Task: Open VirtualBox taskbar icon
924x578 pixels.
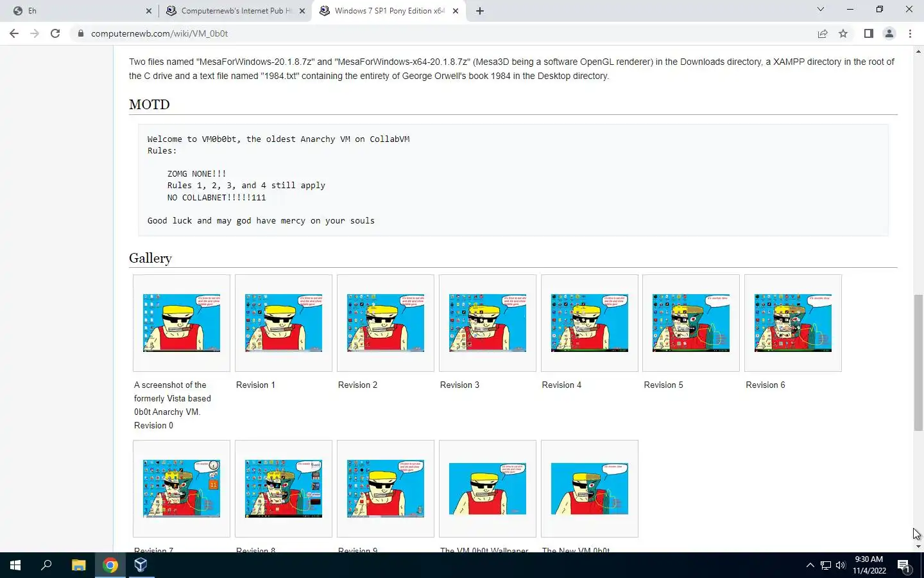Action: (x=141, y=565)
